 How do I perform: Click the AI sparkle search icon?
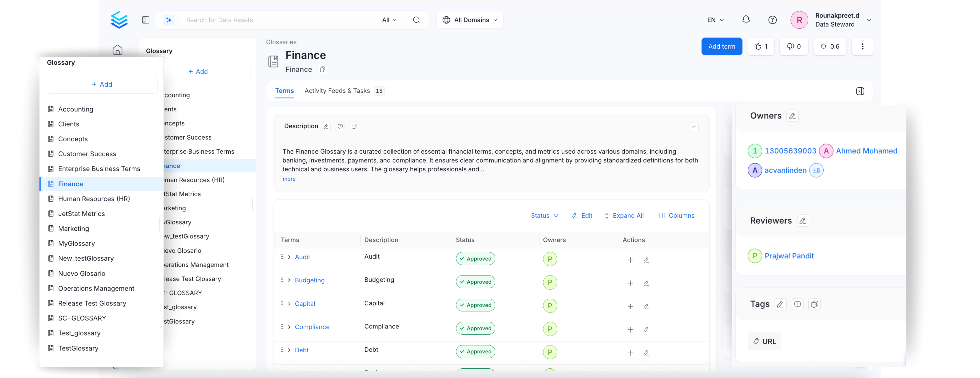pyautogui.click(x=168, y=20)
